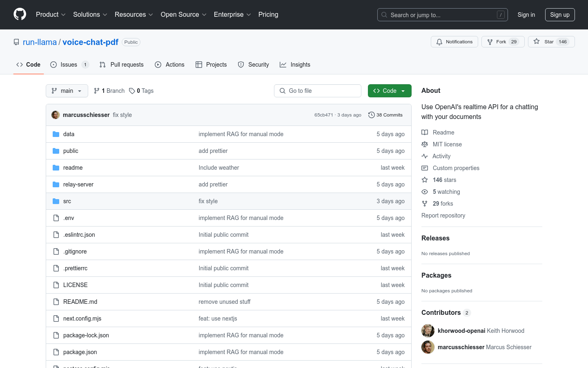Focus the Go to file input

(x=318, y=91)
